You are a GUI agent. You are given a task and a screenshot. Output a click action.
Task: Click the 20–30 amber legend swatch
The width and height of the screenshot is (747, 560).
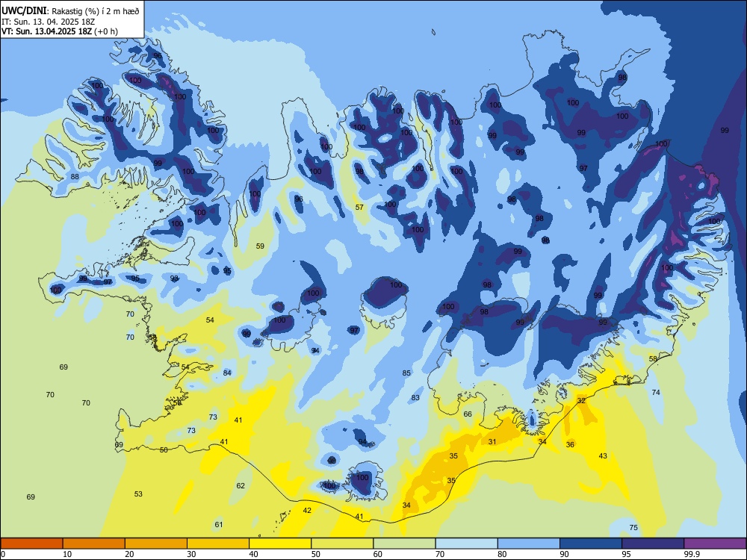[156, 544]
